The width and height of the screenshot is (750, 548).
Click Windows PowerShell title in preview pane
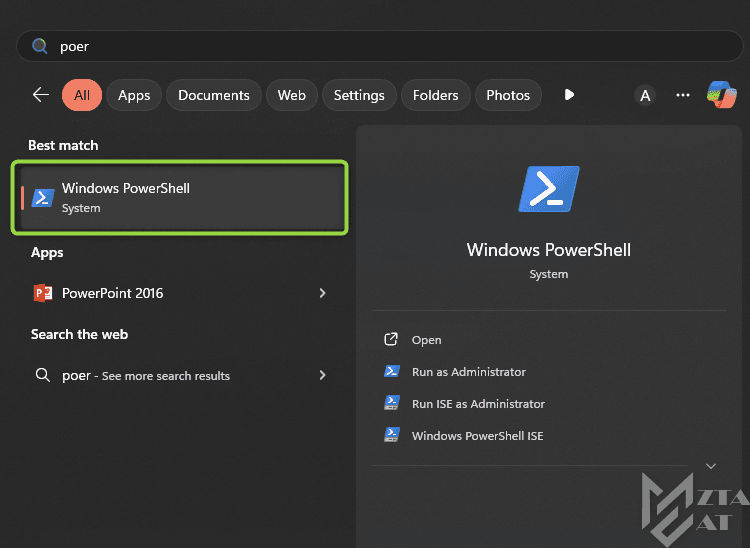pos(549,250)
